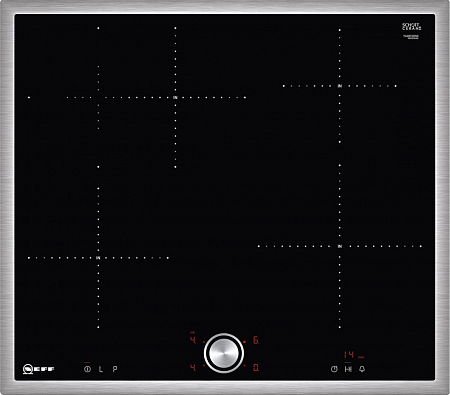
Task: Click the NEFF brand logo
Action: point(38,369)
